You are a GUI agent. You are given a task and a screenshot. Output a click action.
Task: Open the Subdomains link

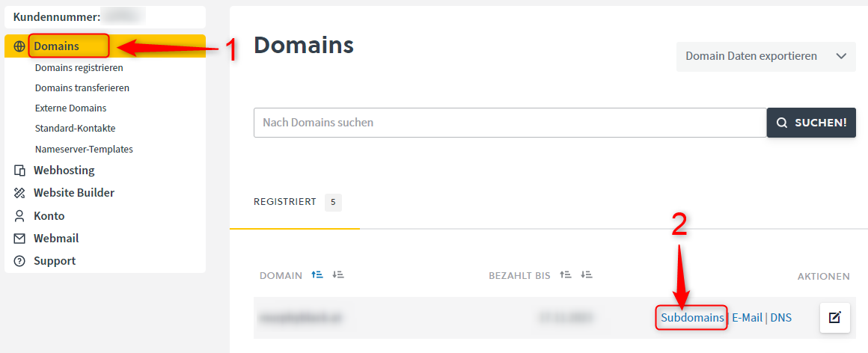691,318
